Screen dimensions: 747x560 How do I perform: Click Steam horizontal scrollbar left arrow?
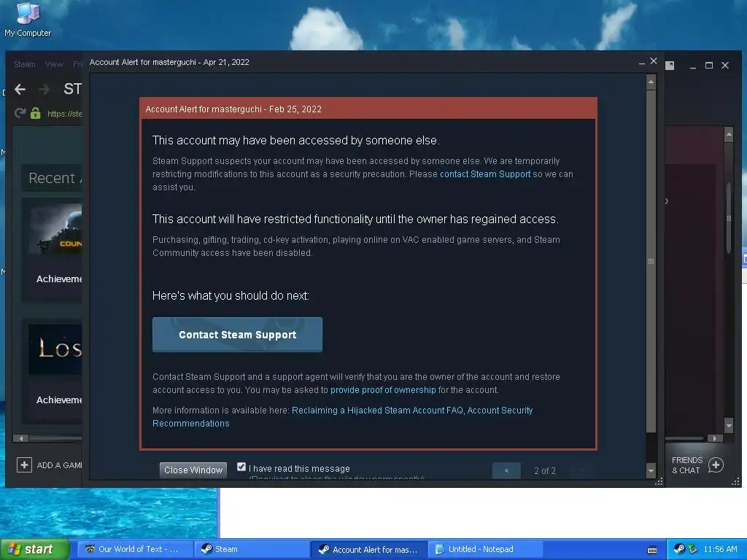coord(20,438)
